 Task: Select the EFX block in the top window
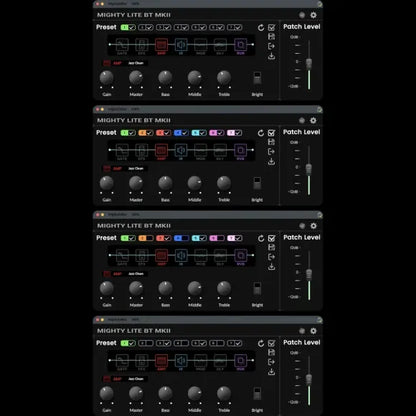pos(142,45)
